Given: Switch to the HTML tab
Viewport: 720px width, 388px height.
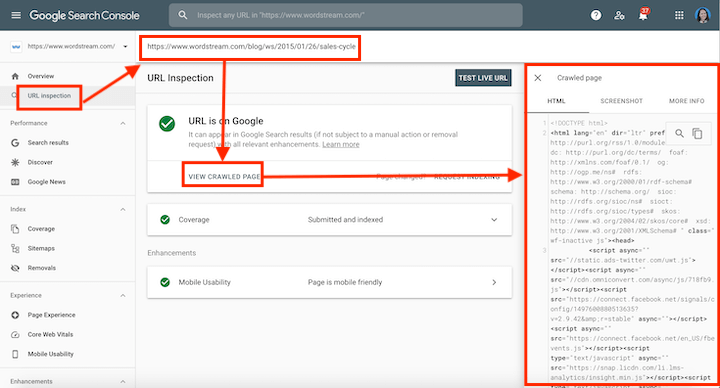Looking at the screenshot, I should [x=557, y=101].
